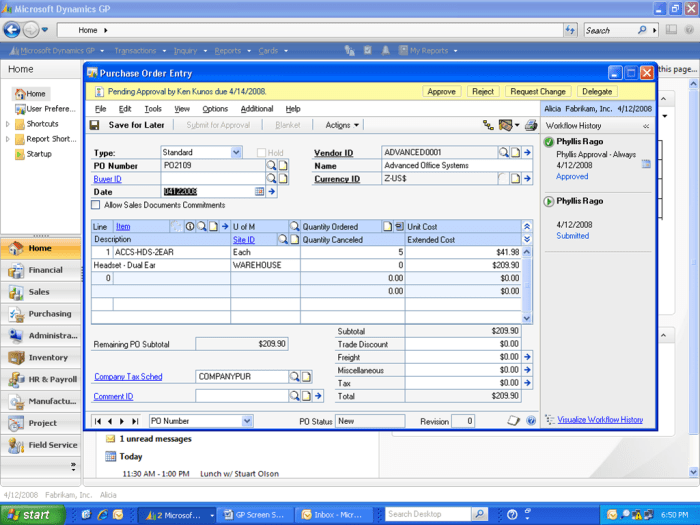Open the Edit menu

tap(125, 108)
